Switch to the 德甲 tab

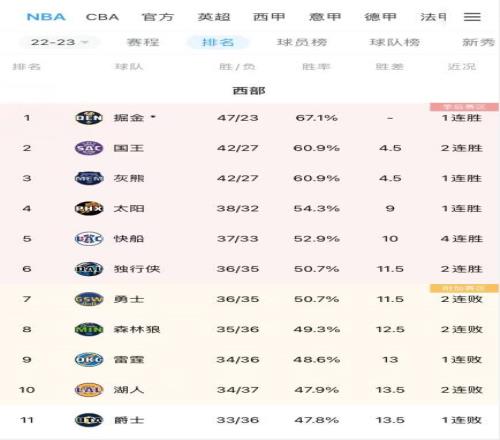(x=380, y=17)
